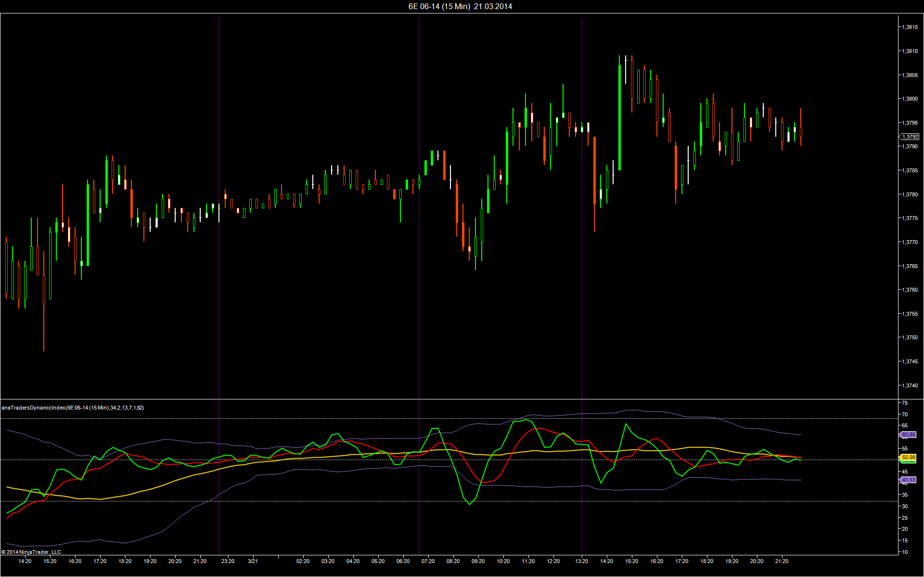
Task: Click the purple 41.13 lower band marker
Action: [x=909, y=480]
